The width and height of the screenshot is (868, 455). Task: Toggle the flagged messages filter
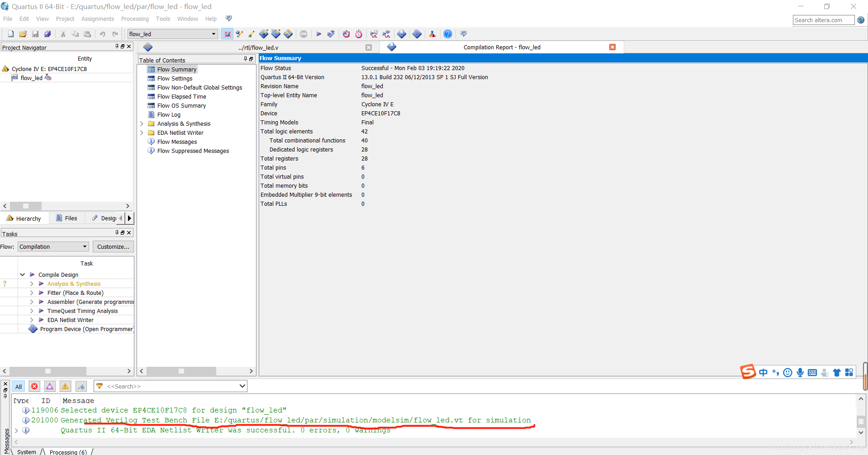tap(81, 386)
